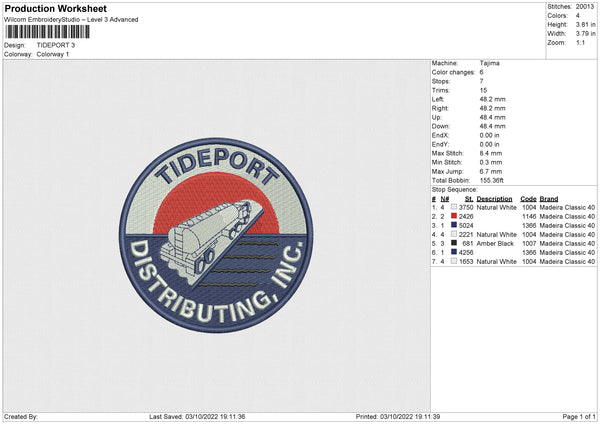
Task: Click the red swatch for stop 2
Action: [454, 216]
